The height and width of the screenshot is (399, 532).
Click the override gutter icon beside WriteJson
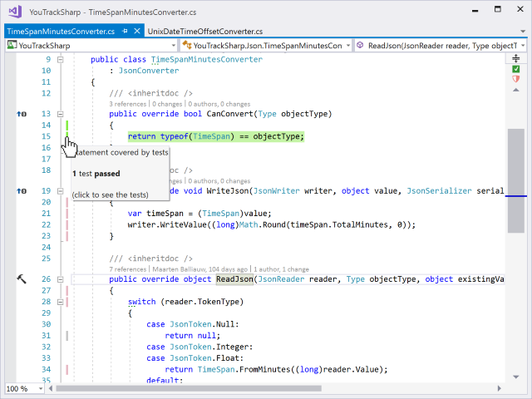(21, 191)
